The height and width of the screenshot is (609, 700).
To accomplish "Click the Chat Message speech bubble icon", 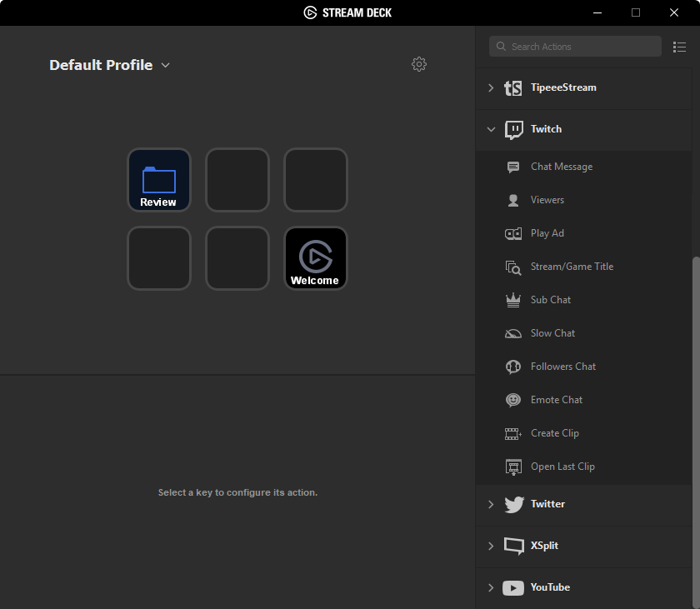I will point(513,167).
